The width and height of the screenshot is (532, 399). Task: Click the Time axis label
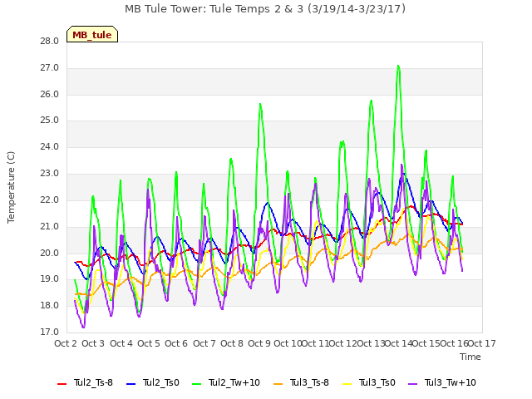[x=470, y=357]
